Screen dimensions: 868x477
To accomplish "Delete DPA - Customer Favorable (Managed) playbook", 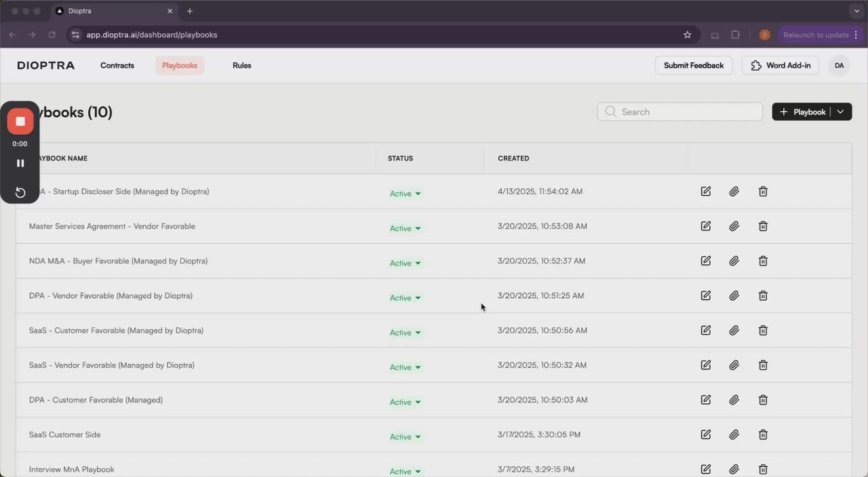I will click(763, 400).
